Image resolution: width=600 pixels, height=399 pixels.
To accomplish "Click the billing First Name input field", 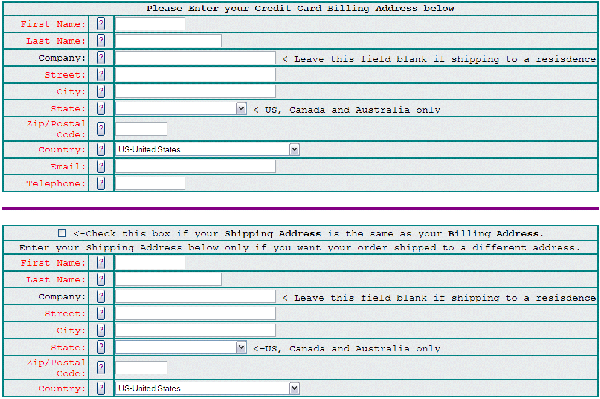I will 150,24.
